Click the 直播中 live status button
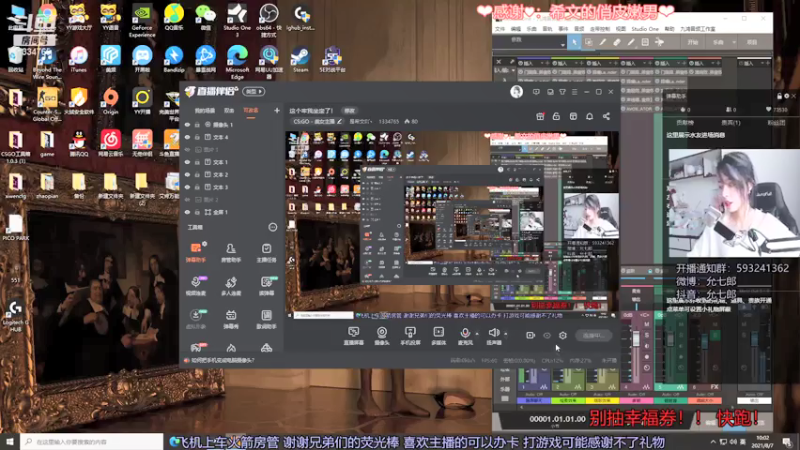 click(593, 336)
